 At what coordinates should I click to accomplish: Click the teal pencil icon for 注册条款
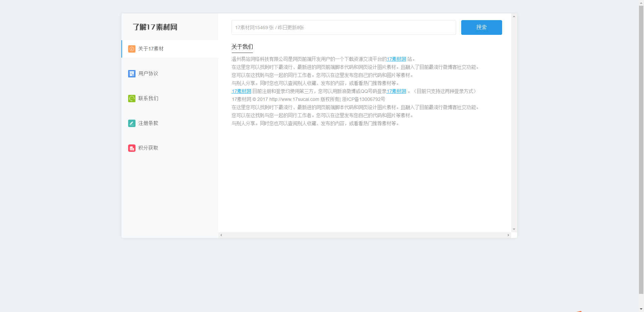(132, 123)
